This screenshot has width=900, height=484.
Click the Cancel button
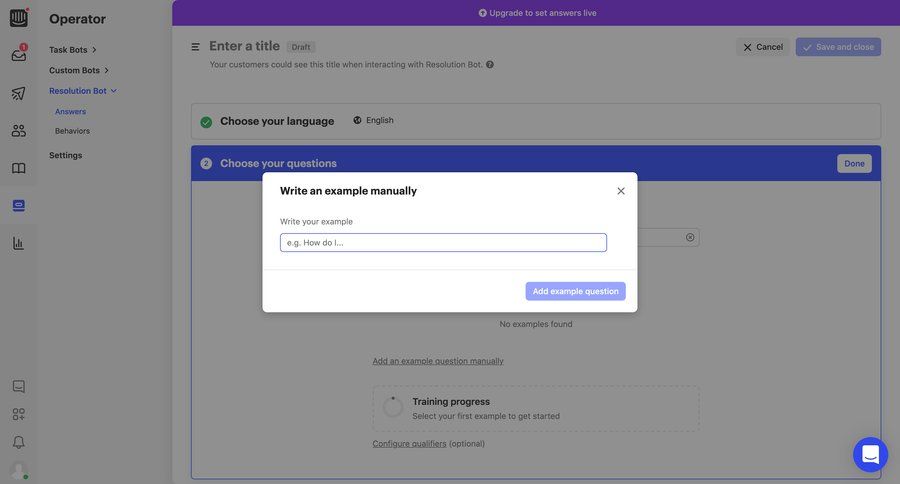[763, 47]
